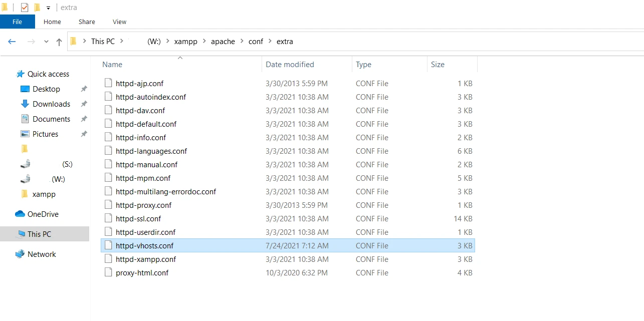Click the pin icon next to Pictures
Viewport: 644px width, 321px height.
click(x=84, y=134)
